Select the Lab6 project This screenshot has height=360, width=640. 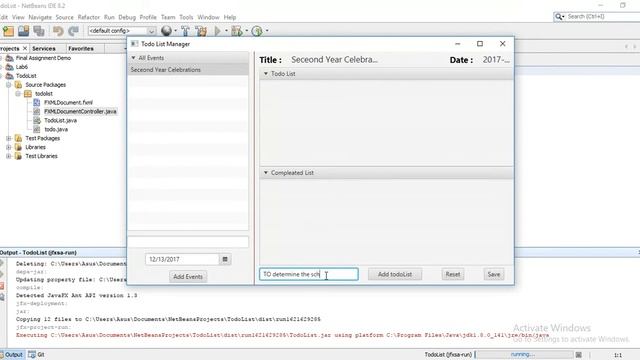coord(22,67)
